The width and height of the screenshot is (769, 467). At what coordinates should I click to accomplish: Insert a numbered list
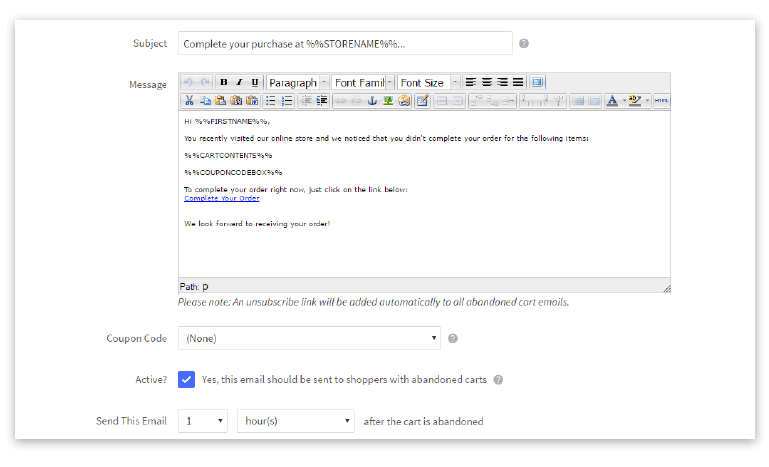point(287,100)
